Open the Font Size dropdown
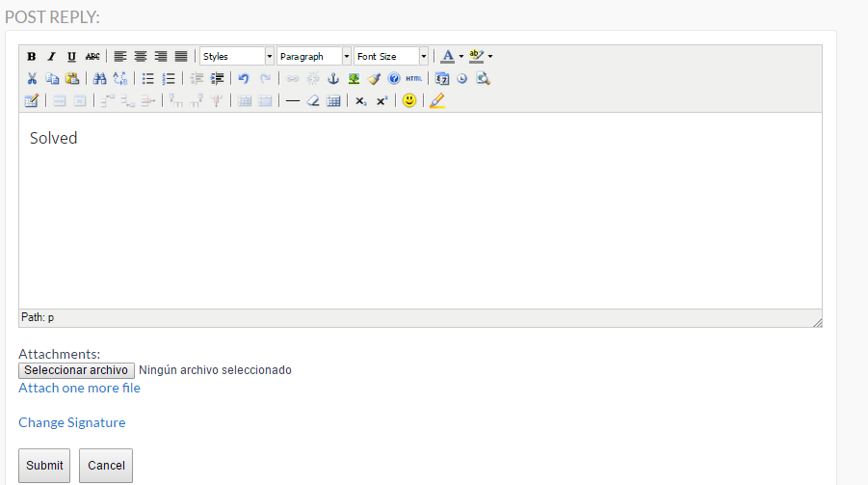 391,57
